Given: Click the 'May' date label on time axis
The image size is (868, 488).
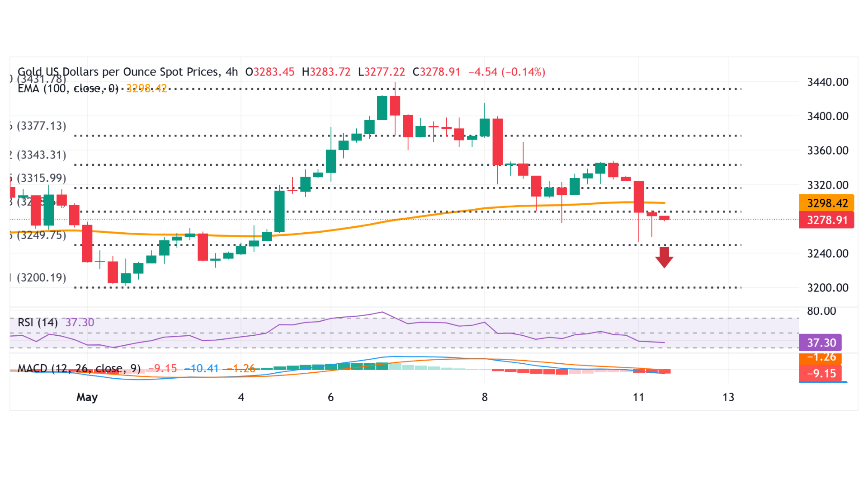Looking at the screenshot, I should [87, 397].
